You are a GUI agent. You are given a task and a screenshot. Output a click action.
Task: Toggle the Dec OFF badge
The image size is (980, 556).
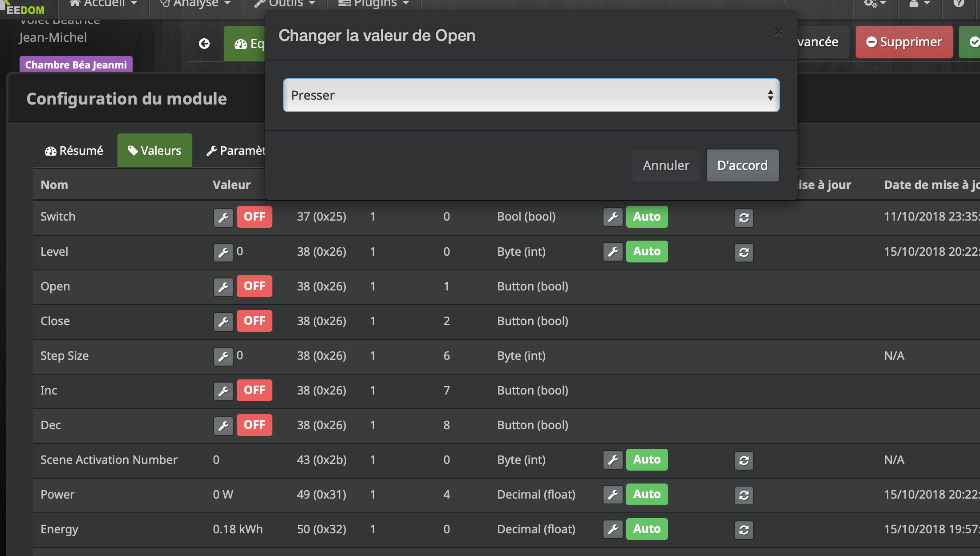pyautogui.click(x=254, y=425)
